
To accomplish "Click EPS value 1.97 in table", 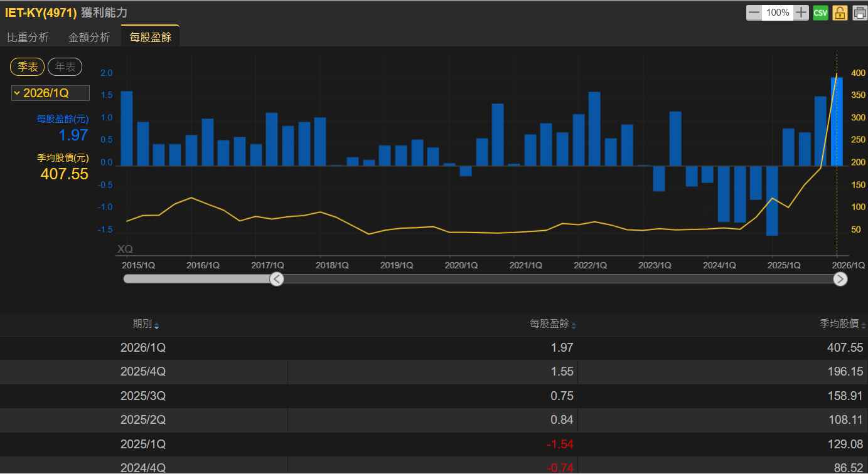I will tap(562, 347).
